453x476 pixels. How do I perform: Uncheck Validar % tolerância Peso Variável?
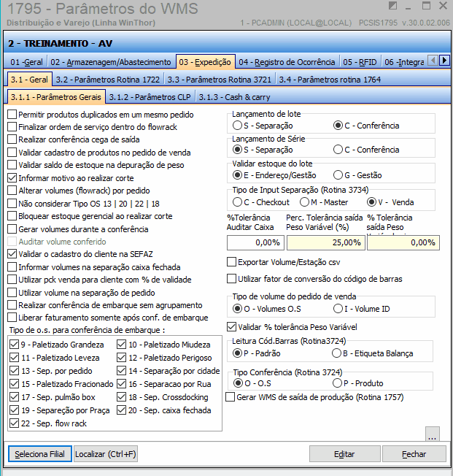click(x=231, y=327)
